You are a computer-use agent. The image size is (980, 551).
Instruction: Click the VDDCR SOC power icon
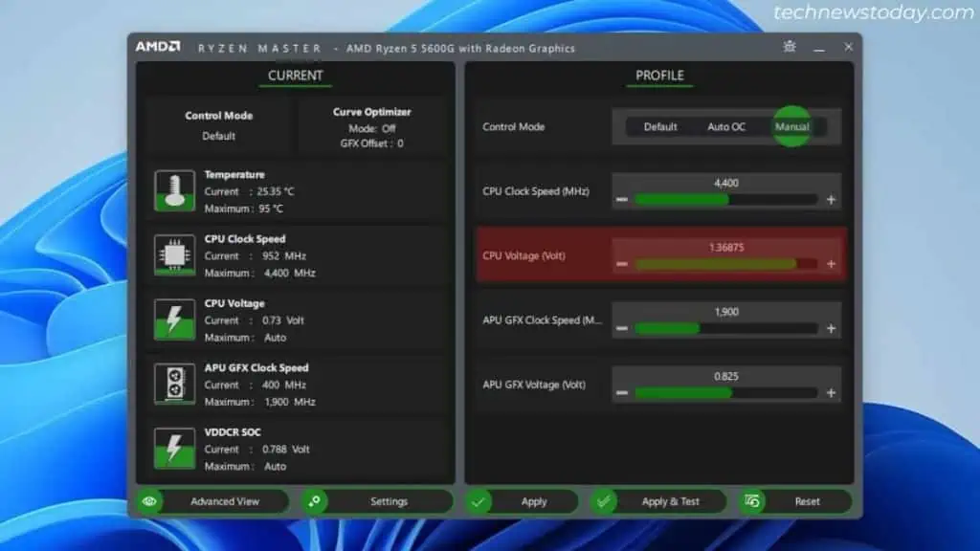point(173,448)
